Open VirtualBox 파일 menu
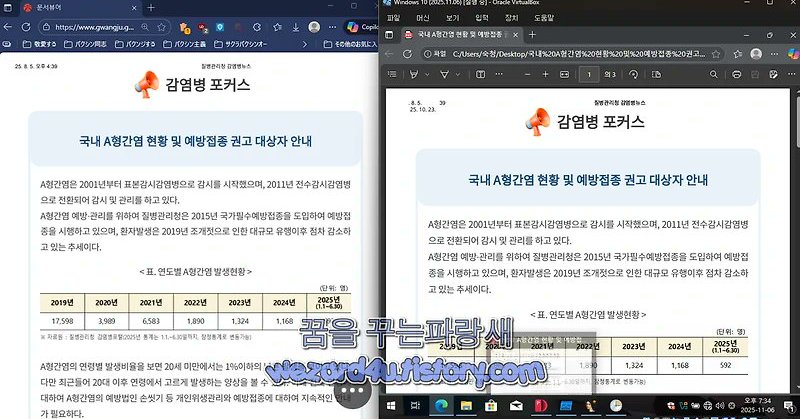This screenshot has width=800, height=419. 394,18
